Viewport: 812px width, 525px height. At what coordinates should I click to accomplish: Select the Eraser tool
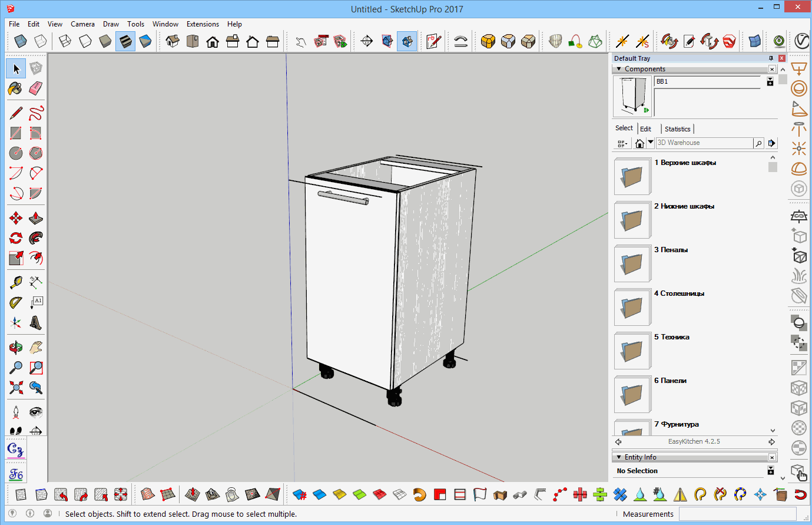point(36,88)
